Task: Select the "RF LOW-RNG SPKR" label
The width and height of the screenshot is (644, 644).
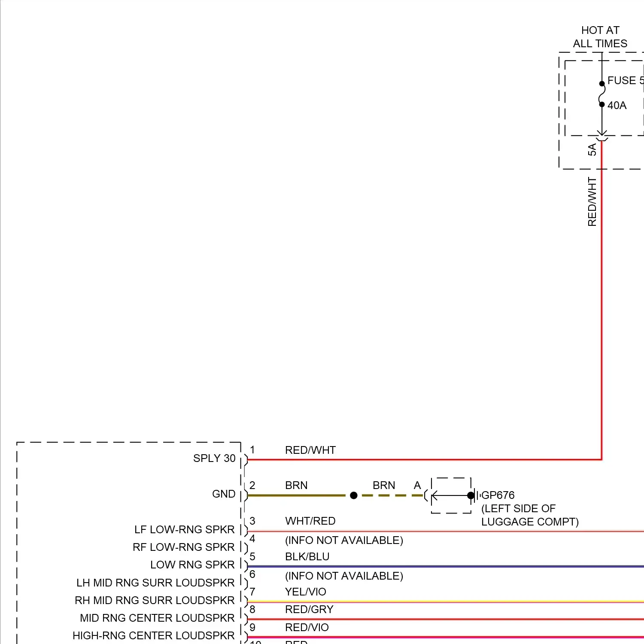Action: [184, 547]
